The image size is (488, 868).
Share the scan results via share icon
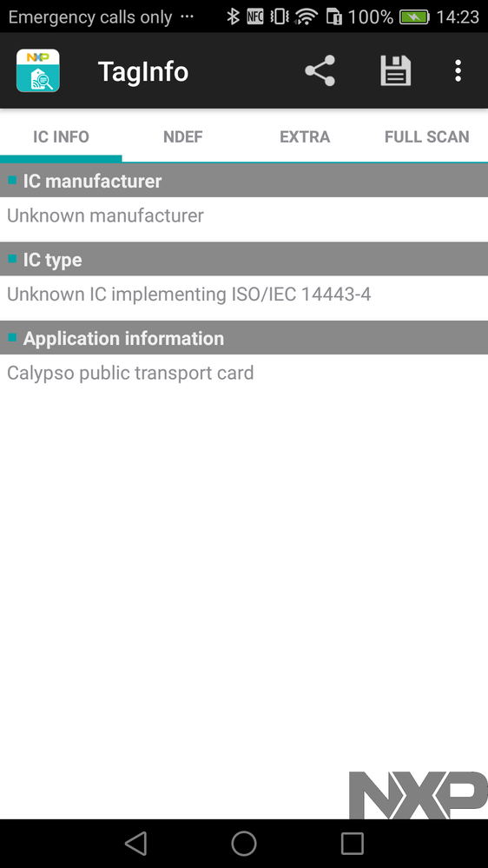(x=320, y=71)
